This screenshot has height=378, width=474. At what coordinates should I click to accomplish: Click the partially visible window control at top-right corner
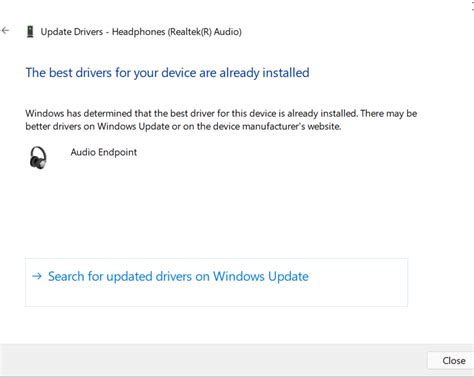472,6
